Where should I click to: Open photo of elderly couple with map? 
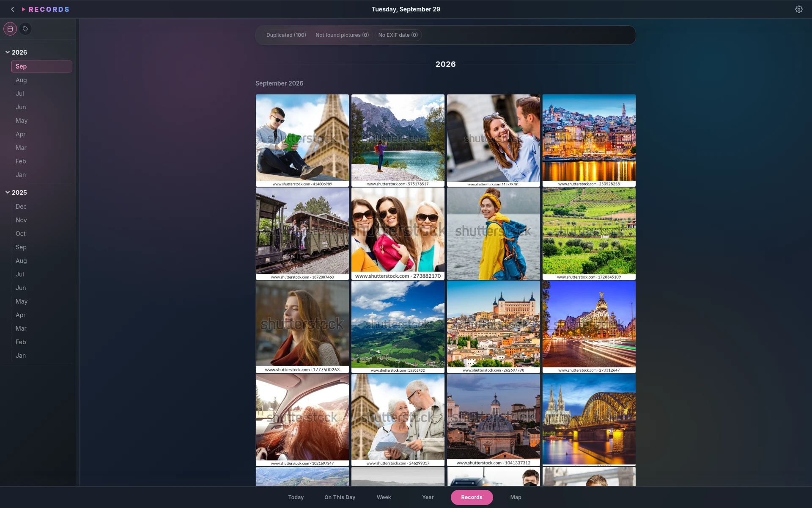click(x=398, y=420)
